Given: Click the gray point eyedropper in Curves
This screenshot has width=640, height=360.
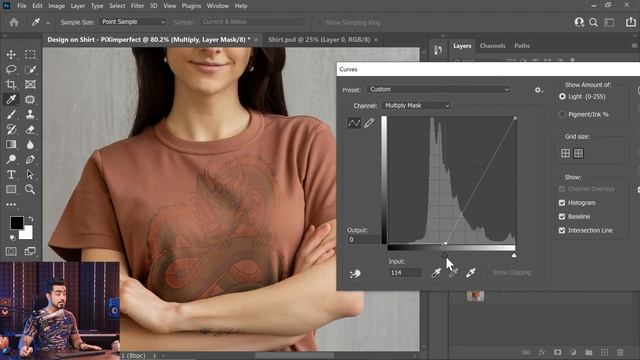Looking at the screenshot, I should (x=453, y=273).
